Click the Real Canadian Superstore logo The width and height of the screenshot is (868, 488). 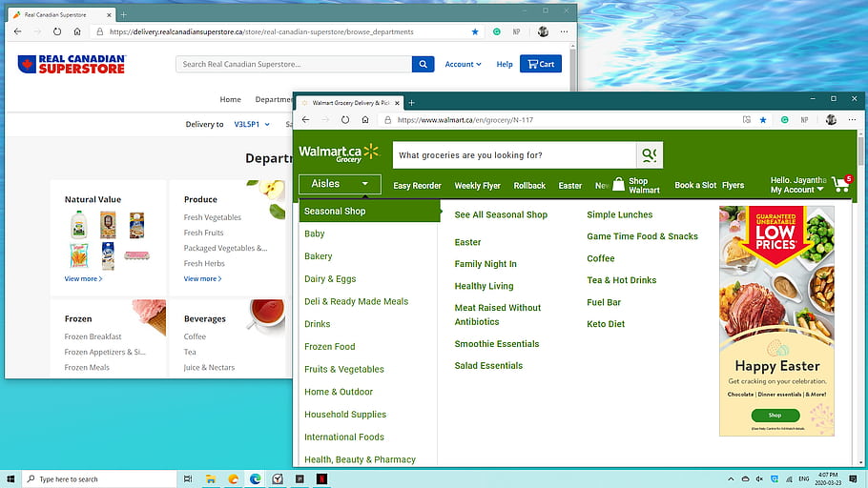[72, 64]
